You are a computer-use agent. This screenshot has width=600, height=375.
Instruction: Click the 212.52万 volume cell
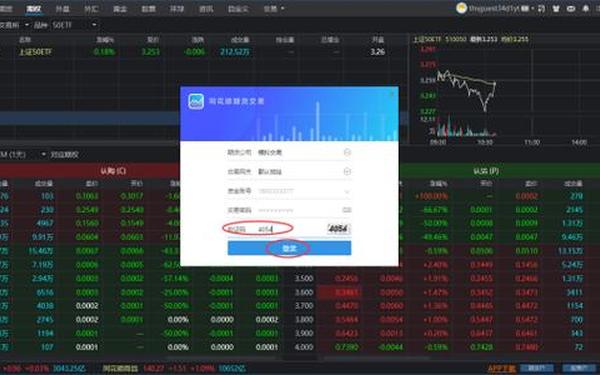pyautogui.click(x=235, y=52)
